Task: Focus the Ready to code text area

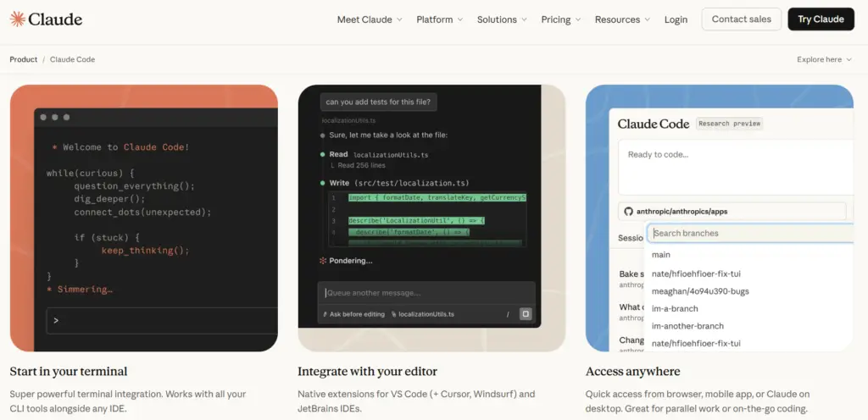Action: pos(736,168)
